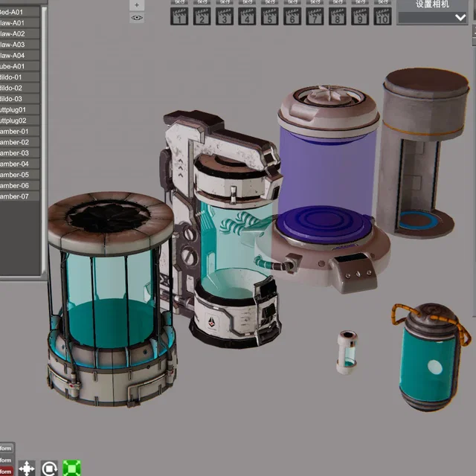Load camera slot 3 clapperboard

pyautogui.click(x=225, y=16)
